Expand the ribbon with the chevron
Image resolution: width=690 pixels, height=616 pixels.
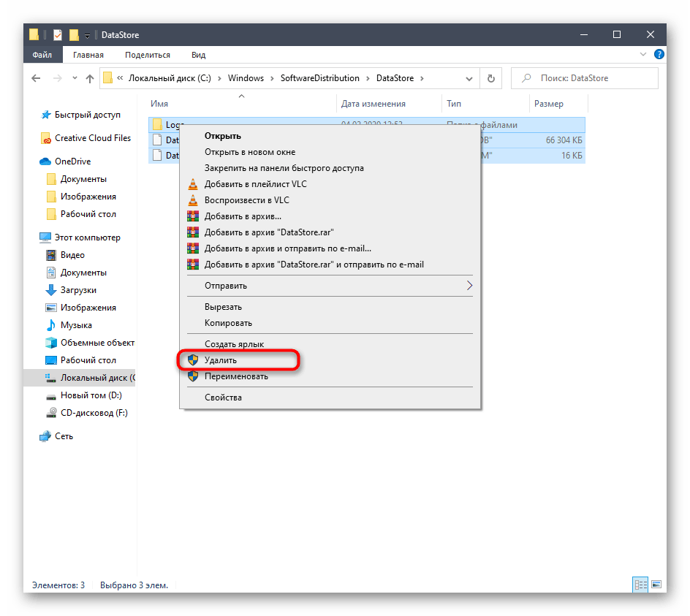(645, 55)
